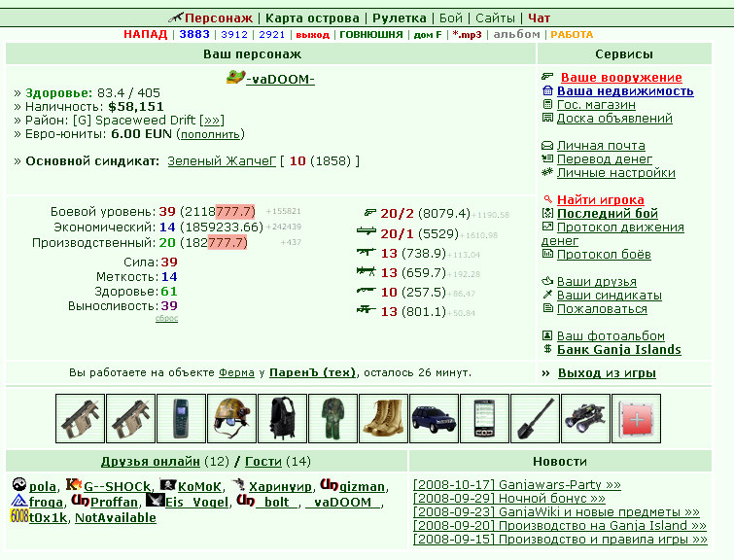Viewport: 734px width, 560px height.
Task: Open Перевод денег link
Action: (605, 159)
